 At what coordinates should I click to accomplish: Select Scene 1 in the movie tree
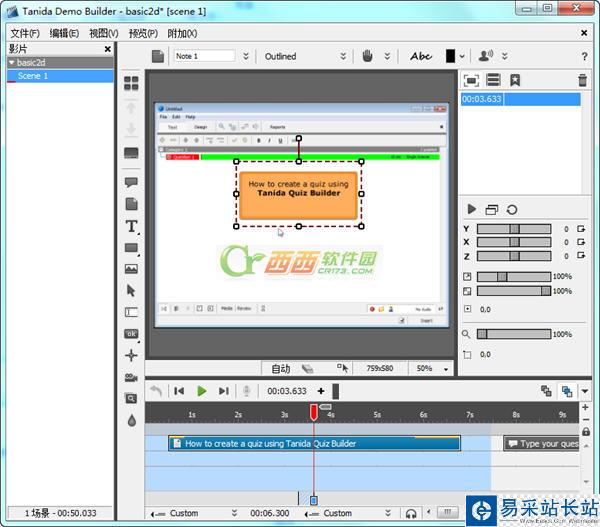tap(60, 75)
